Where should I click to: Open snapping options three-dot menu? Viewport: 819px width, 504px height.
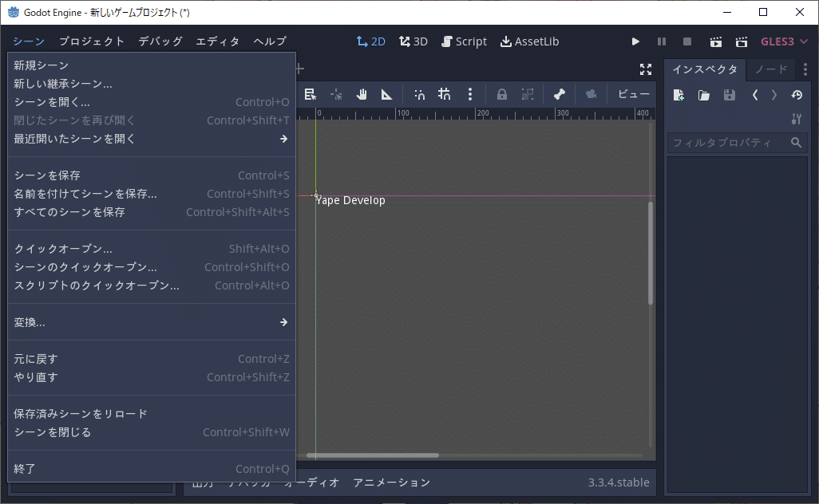(x=470, y=94)
